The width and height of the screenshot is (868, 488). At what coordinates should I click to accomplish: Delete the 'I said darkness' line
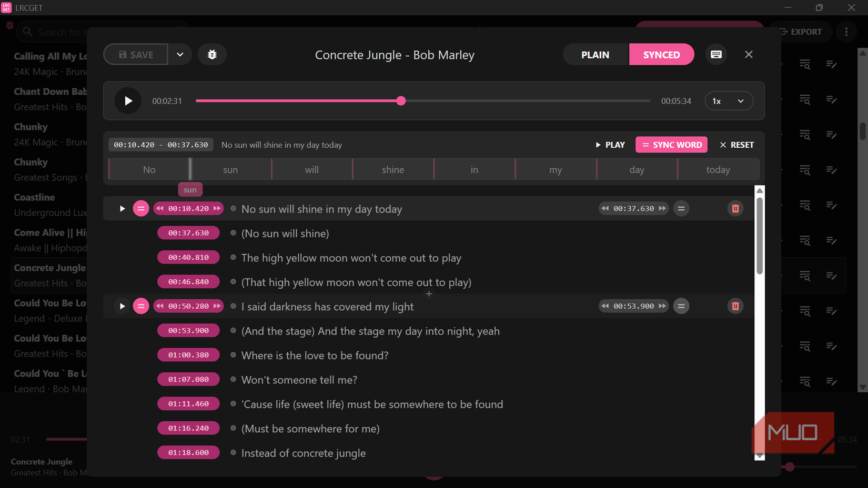(x=735, y=306)
